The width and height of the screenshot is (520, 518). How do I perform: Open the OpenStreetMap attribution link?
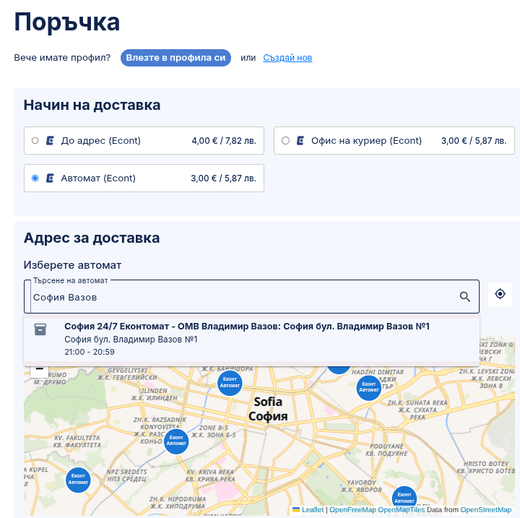pyautogui.click(x=486, y=510)
